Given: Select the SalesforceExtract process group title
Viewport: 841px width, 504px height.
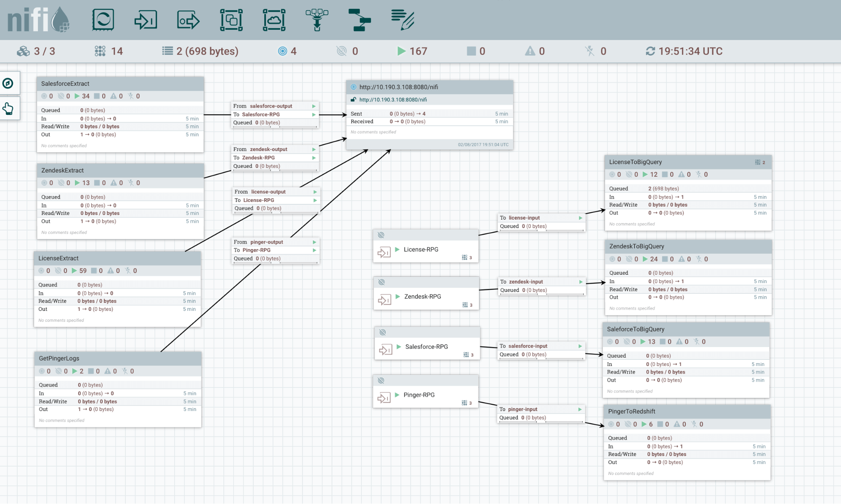Looking at the screenshot, I should click(65, 84).
